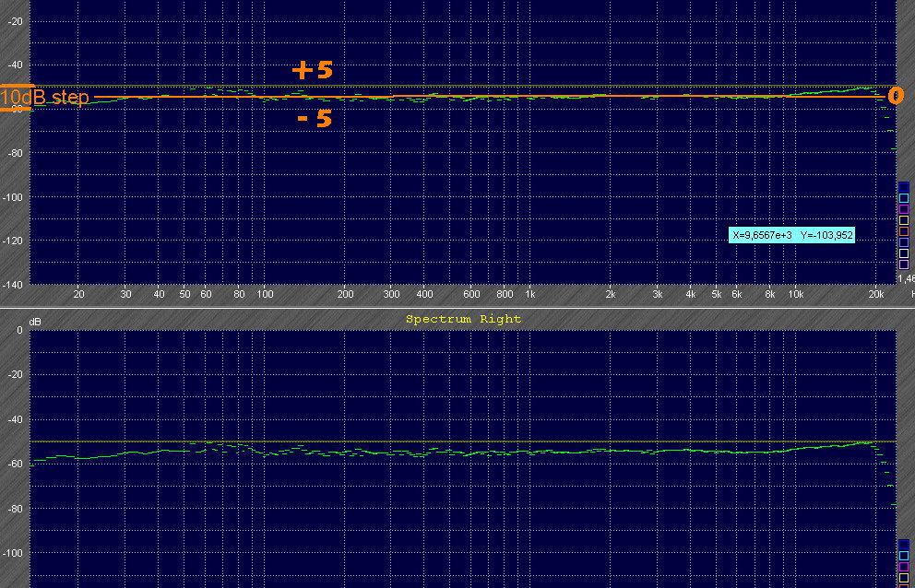Click the 1k frequency label on upper axis
Viewport: 915px width, 588px height.
point(530,295)
